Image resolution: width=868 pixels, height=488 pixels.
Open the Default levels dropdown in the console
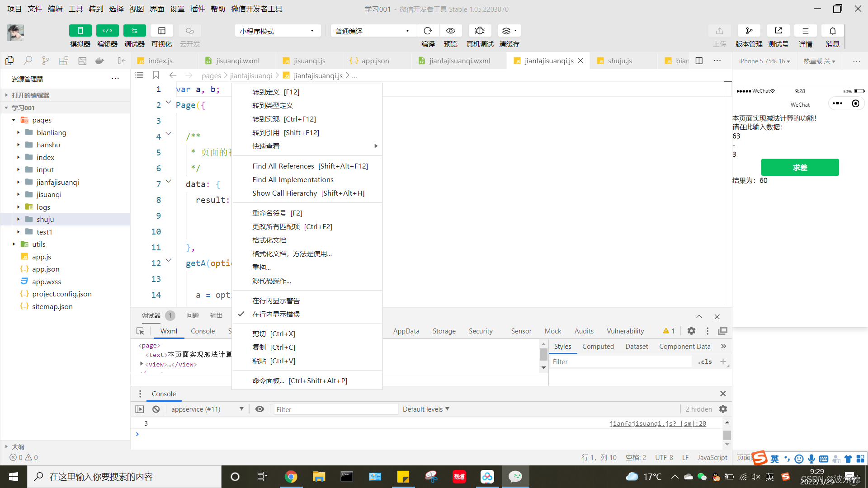[x=426, y=409]
